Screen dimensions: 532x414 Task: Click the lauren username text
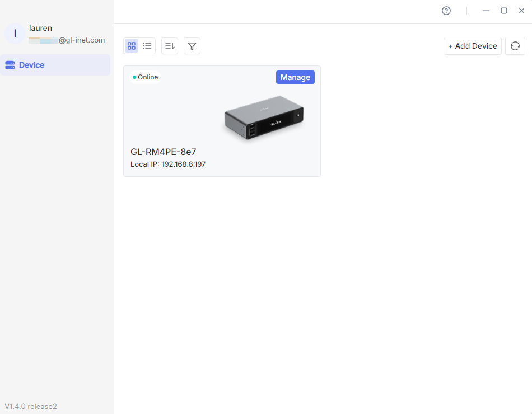coord(40,28)
